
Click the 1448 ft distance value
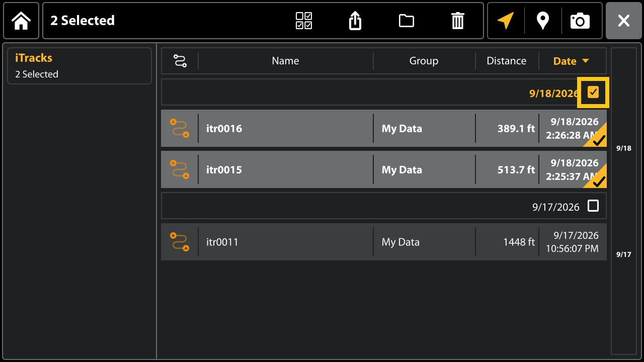click(x=519, y=242)
